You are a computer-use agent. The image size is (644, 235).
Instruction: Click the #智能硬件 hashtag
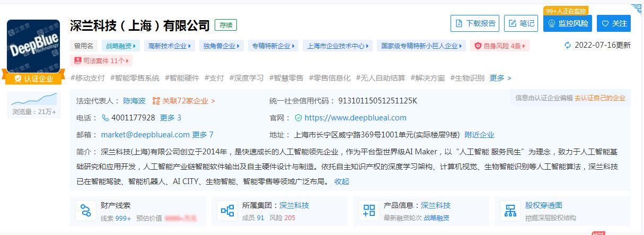click(181, 78)
